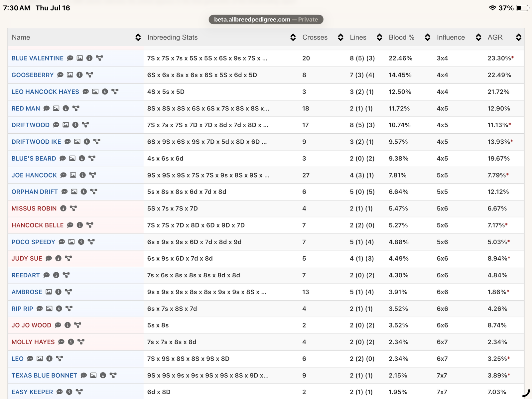This screenshot has width=532, height=399.
Task: Tap the allbreedpedigree.com address bar
Action: 266,19
